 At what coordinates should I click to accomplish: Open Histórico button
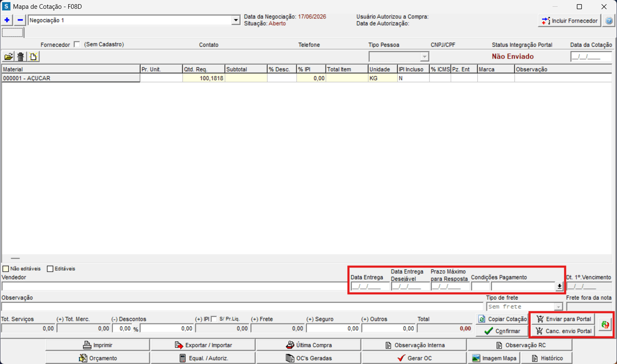point(547,358)
